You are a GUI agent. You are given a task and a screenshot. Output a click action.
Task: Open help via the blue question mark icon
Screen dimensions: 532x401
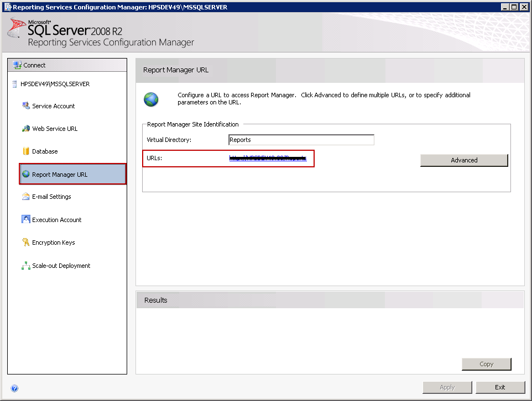pyautogui.click(x=14, y=388)
